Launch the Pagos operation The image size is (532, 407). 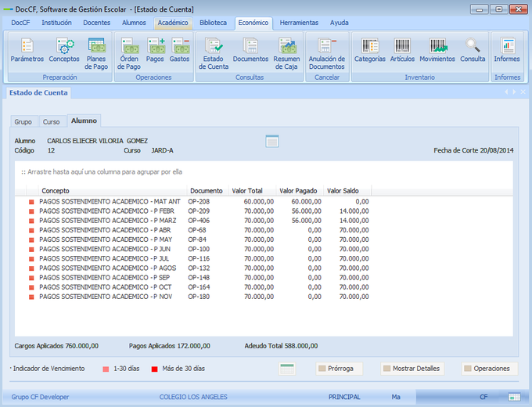(x=155, y=50)
